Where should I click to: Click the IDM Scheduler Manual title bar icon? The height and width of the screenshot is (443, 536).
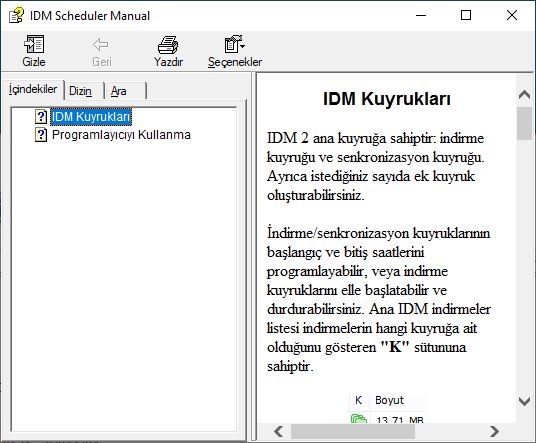click(16, 15)
